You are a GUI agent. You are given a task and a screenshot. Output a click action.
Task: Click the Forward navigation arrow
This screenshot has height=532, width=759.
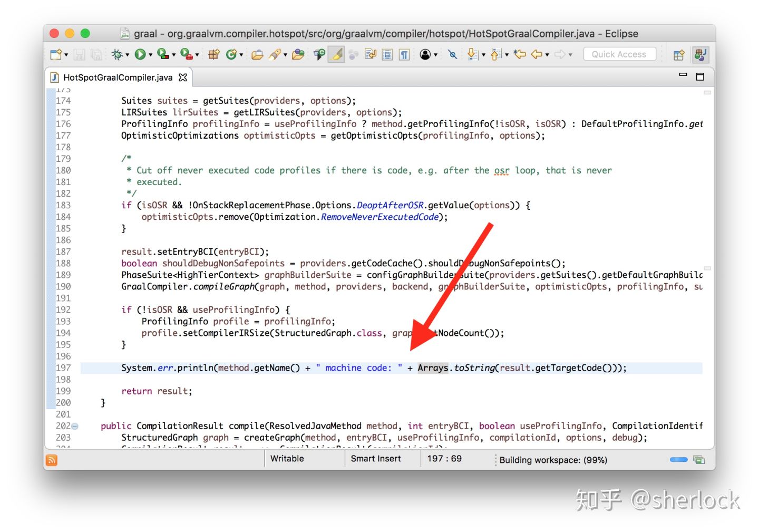click(x=560, y=54)
